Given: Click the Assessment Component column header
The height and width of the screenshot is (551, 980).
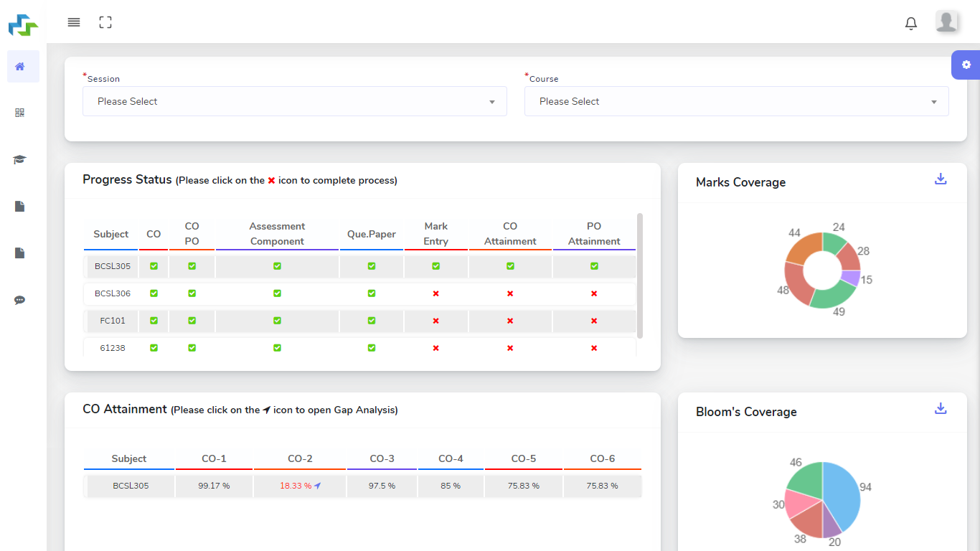Looking at the screenshot, I should point(277,234).
